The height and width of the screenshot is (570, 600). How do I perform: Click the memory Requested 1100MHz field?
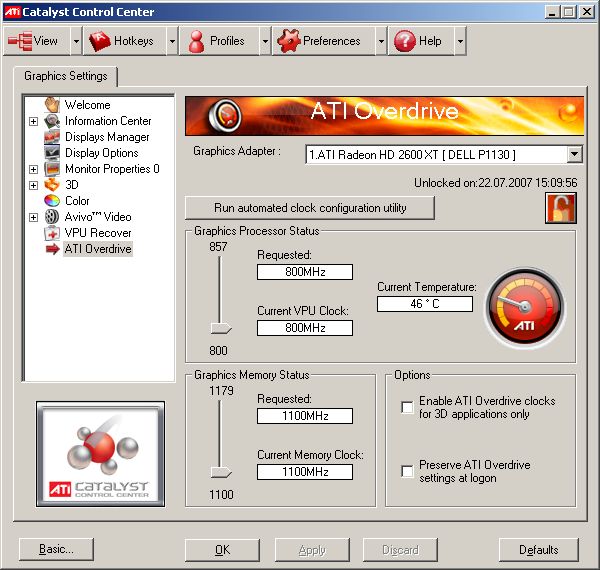pyautogui.click(x=305, y=416)
